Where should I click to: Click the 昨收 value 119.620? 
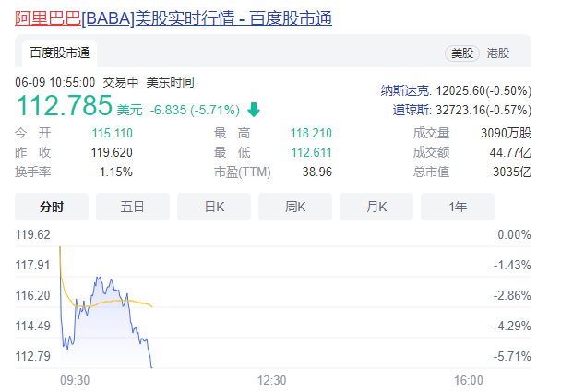coord(112,153)
